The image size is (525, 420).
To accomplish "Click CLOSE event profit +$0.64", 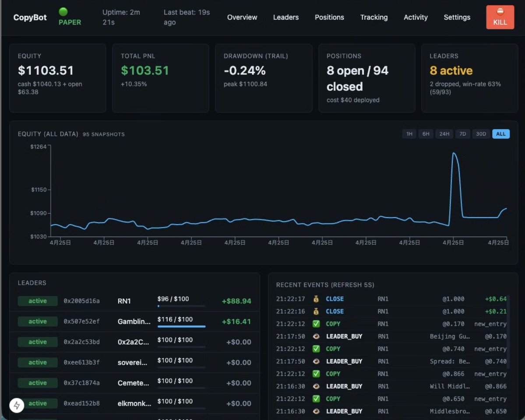I will pos(496,299).
